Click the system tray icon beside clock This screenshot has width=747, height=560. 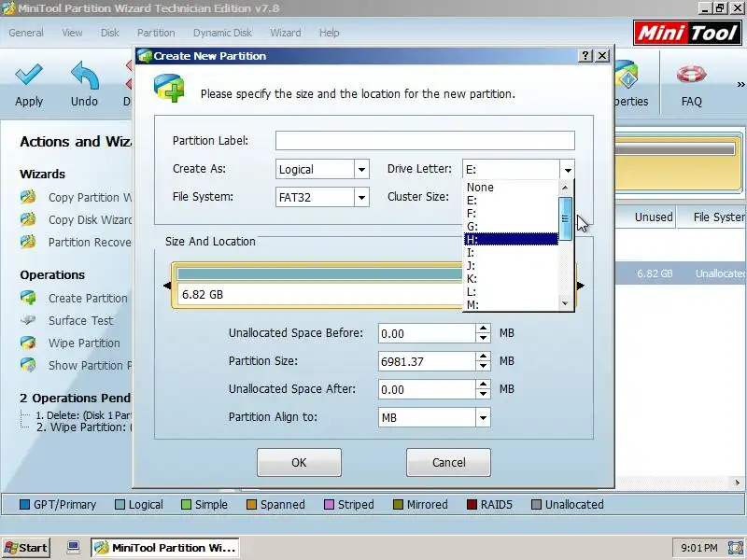click(x=735, y=548)
